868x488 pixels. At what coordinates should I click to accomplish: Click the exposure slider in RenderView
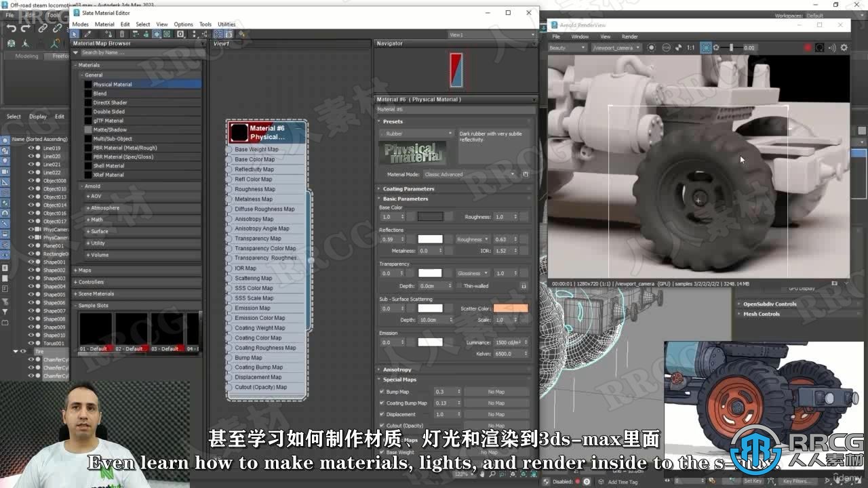[731, 47]
